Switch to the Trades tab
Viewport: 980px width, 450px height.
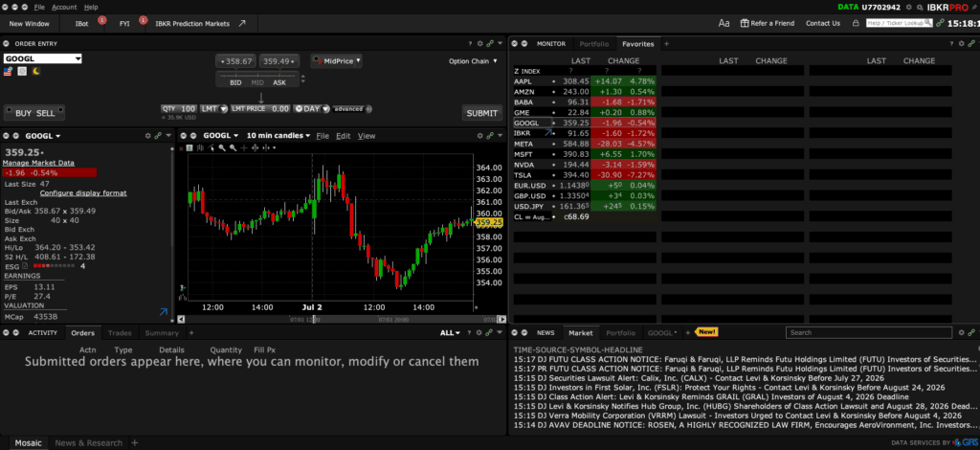click(120, 333)
